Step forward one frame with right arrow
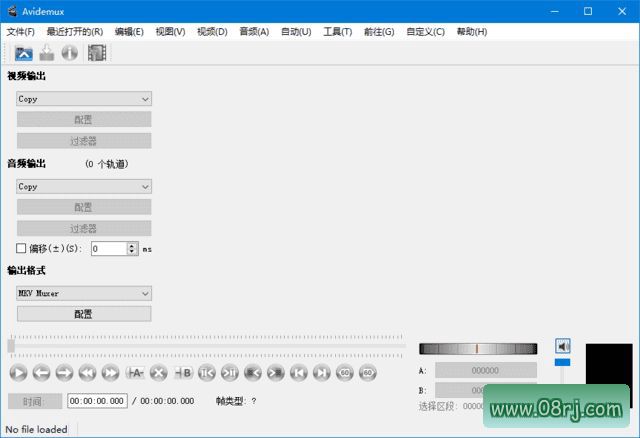The width and height of the screenshot is (640, 438). point(64,373)
